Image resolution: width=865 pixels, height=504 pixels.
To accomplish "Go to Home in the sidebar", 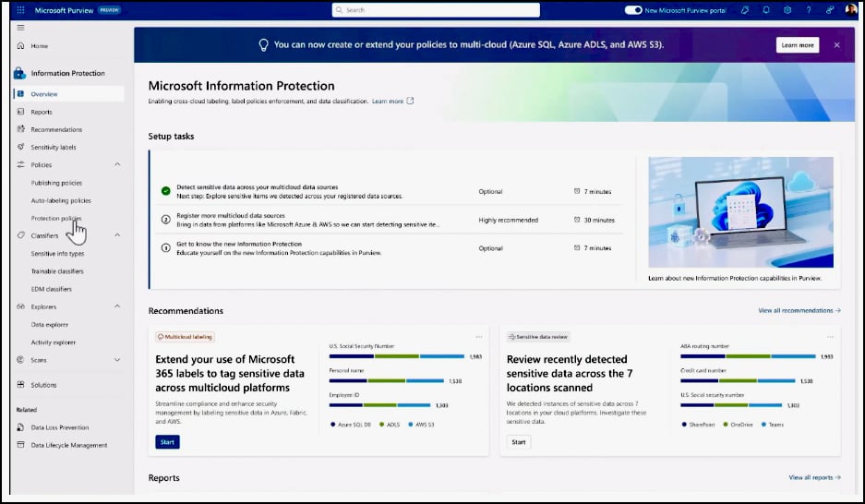I will point(39,46).
